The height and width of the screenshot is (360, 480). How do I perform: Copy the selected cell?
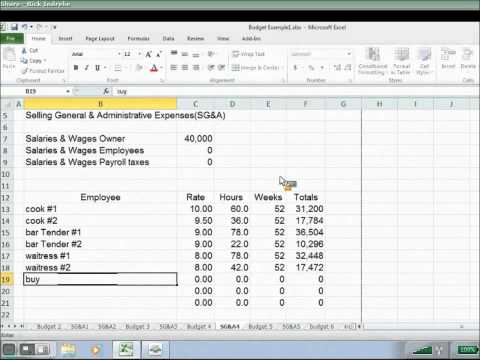(x=31, y=61)
